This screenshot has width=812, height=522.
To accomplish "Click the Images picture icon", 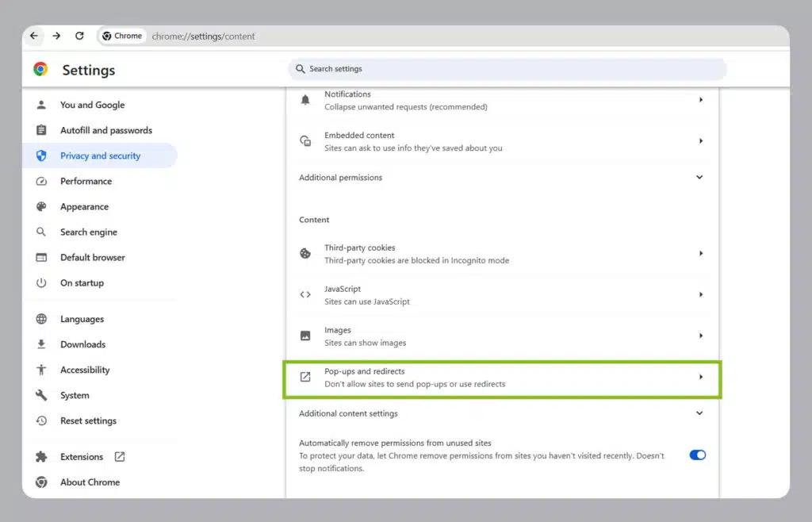I will tap(305, 336).
